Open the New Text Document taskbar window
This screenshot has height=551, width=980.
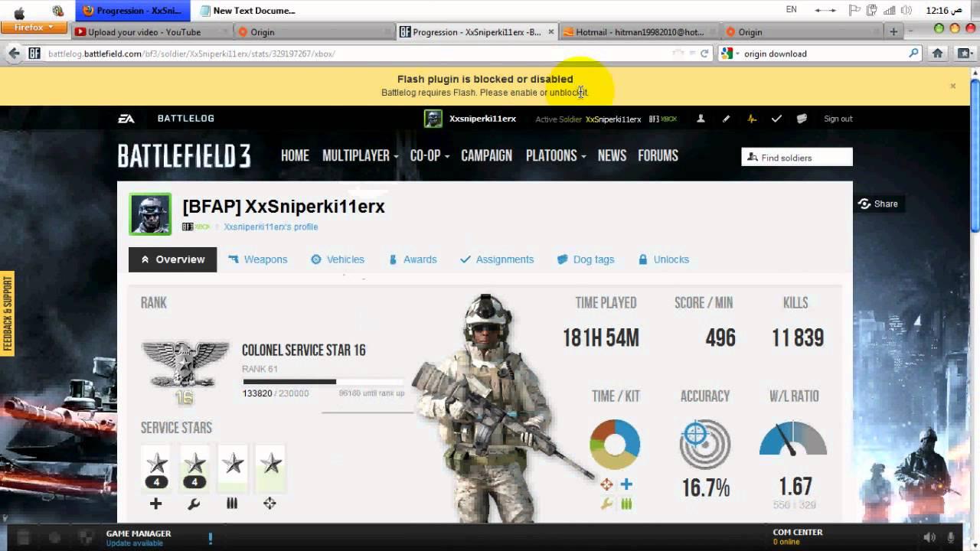tap(247, 11)
